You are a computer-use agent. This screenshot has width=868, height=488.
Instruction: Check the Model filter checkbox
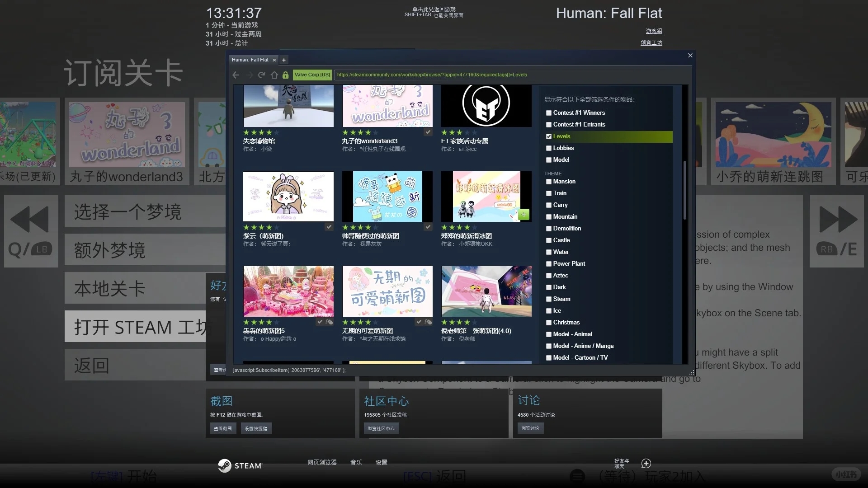coord(549,160)
